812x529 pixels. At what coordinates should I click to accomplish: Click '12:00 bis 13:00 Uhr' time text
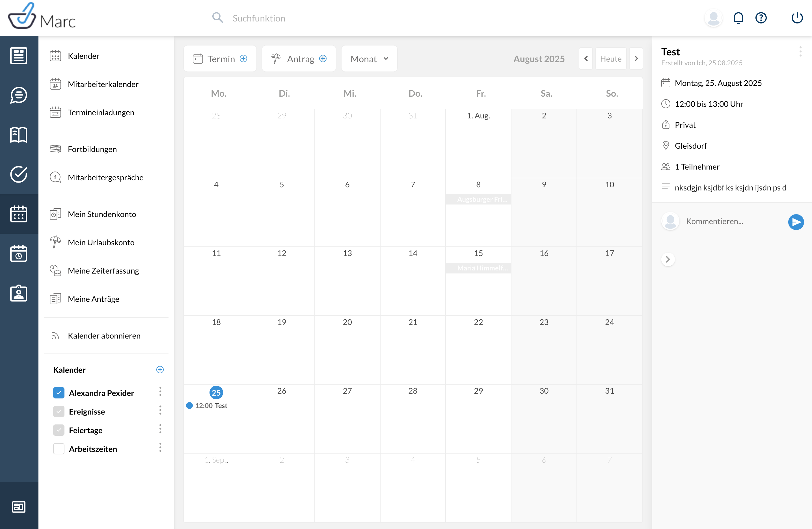[x=709, y=104]
